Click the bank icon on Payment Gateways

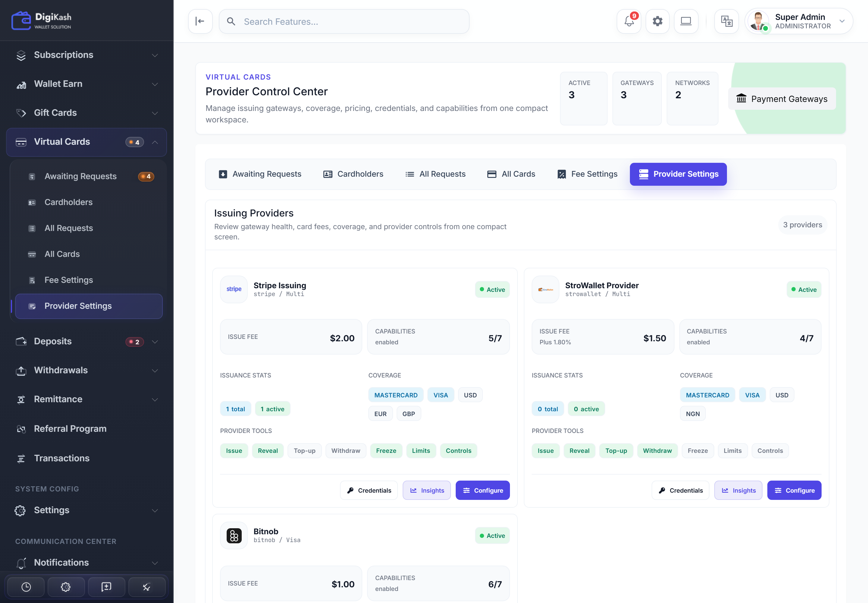741,99
